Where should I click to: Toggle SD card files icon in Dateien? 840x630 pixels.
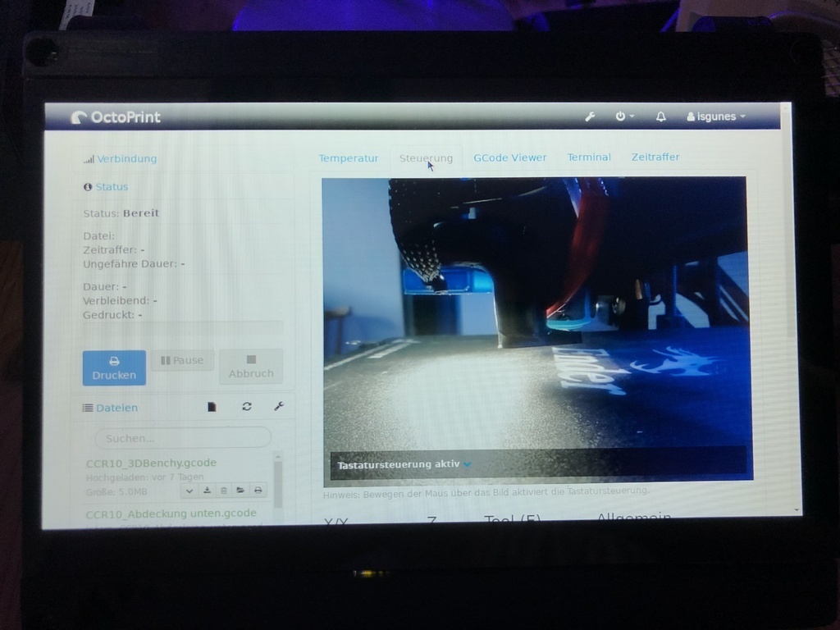pos(212,407)
